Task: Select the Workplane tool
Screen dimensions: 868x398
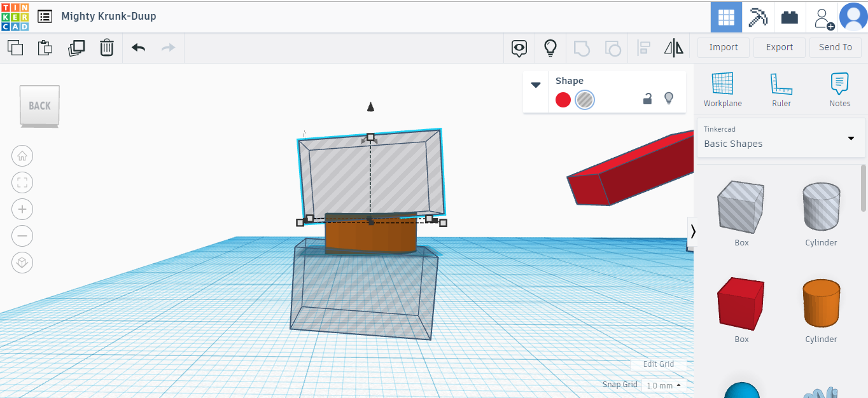Action: [x=723, y=89]
